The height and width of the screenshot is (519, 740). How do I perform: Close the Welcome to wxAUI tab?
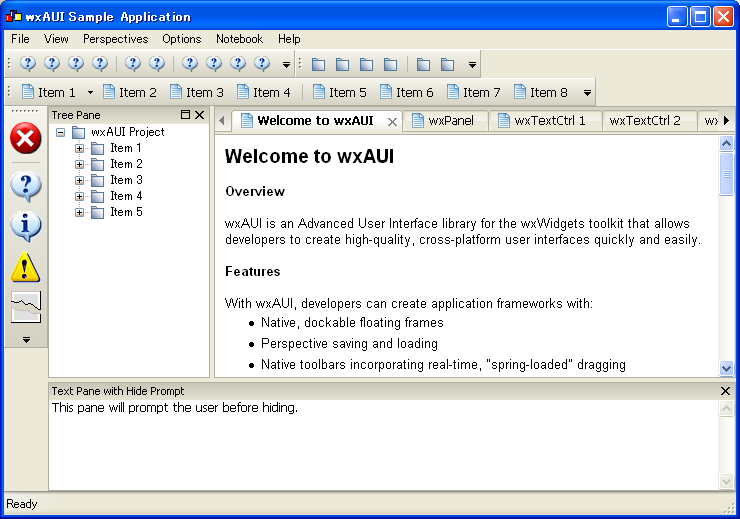(392, 122)
